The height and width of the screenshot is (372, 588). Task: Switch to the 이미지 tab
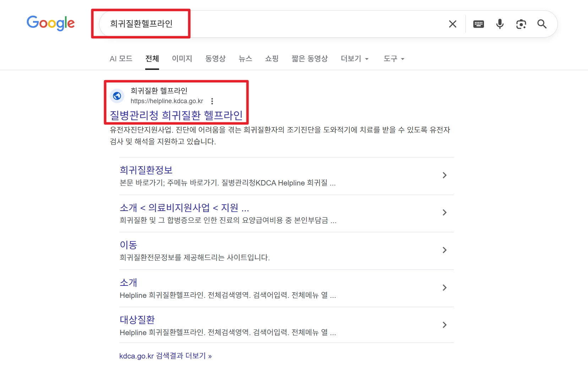(182, 59)
